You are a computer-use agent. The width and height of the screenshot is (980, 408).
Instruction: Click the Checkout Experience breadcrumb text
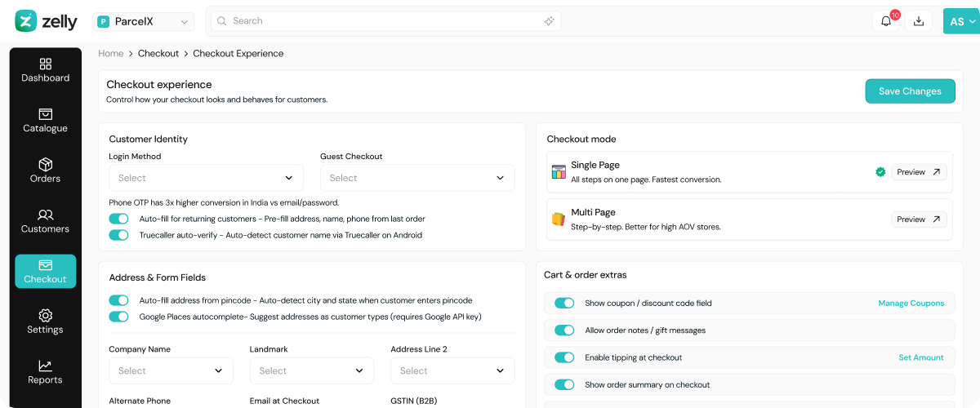click(238, 54)
